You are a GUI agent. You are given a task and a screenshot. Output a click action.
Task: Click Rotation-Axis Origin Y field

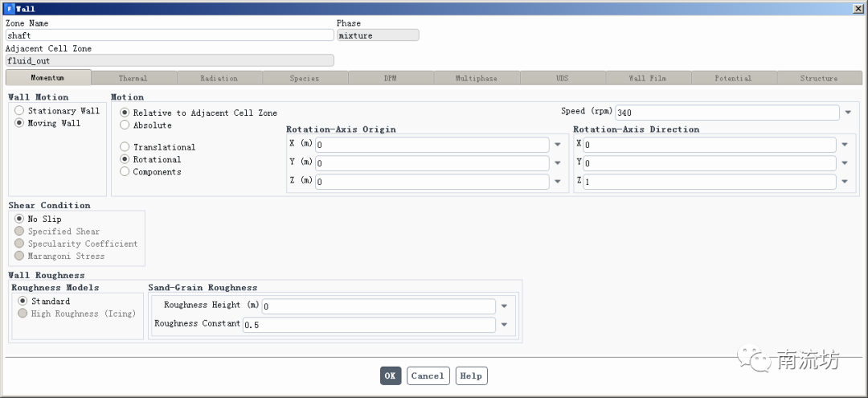point(432,163)
